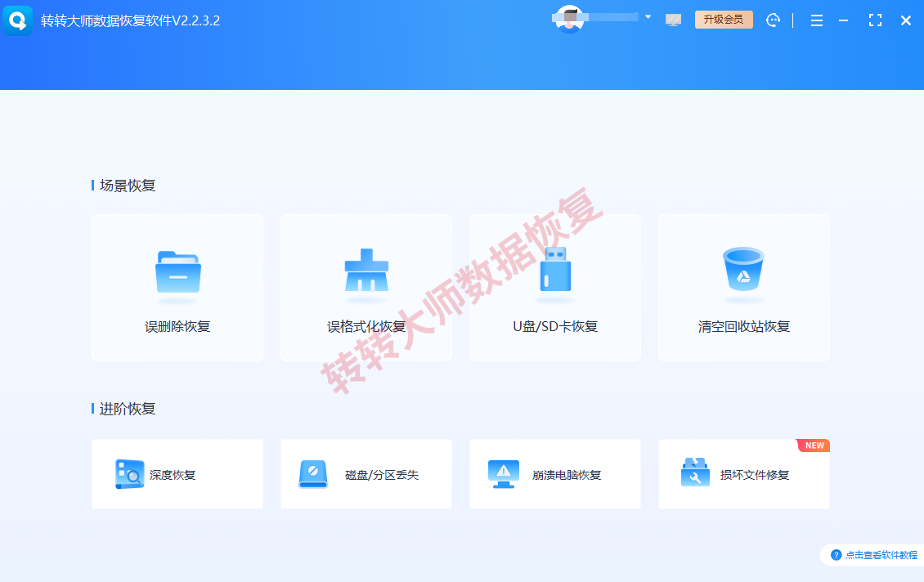Click the 误格式化恢复 label
Viewport: 924px width, 582px height.
tap(366, 326)
